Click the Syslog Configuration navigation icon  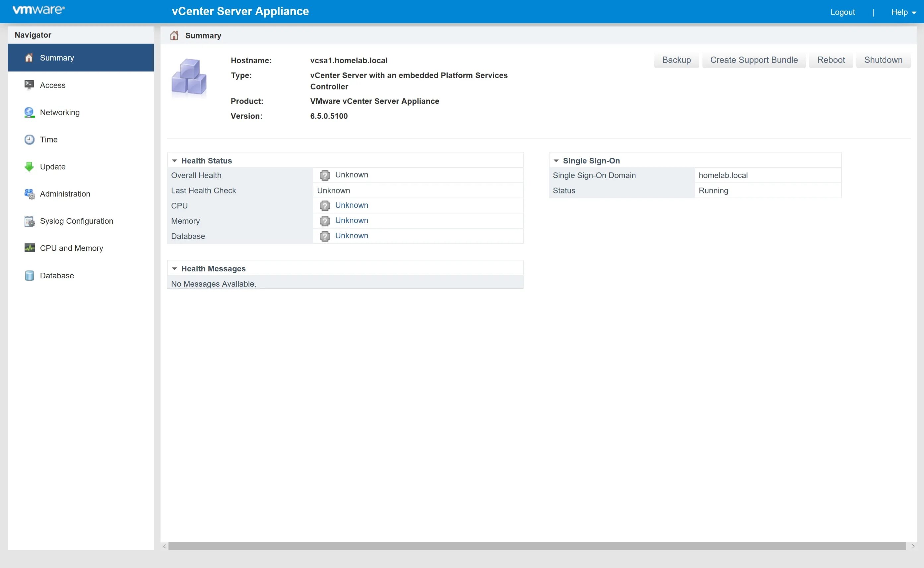29,221
